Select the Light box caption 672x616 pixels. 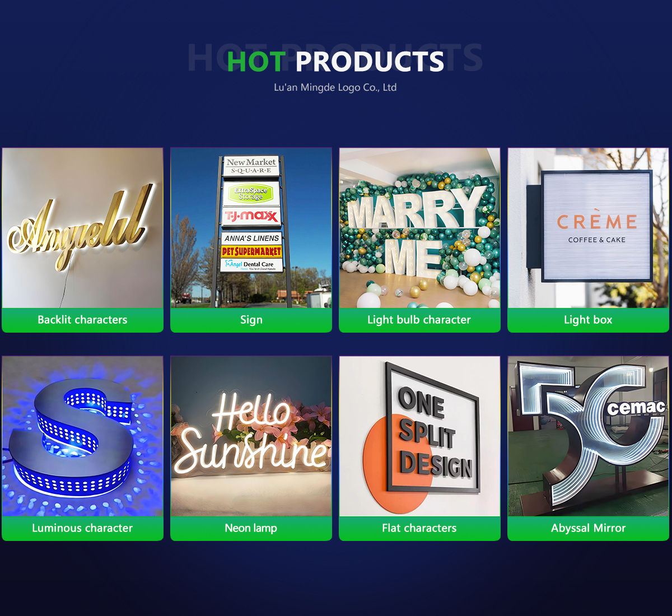588,320
